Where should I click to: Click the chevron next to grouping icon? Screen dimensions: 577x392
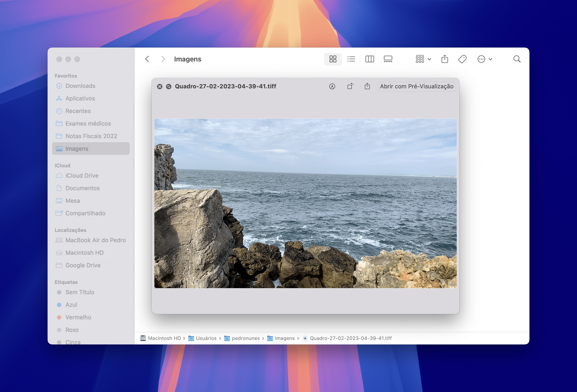click(429, 59)
